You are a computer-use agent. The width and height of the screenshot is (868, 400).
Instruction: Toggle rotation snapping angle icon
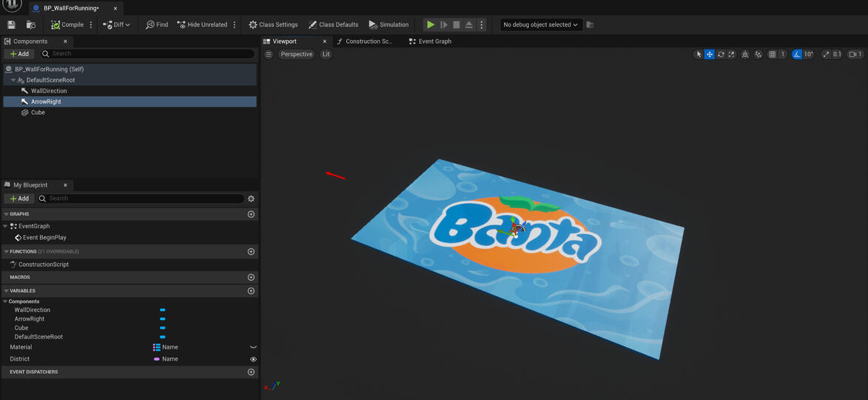797,54
